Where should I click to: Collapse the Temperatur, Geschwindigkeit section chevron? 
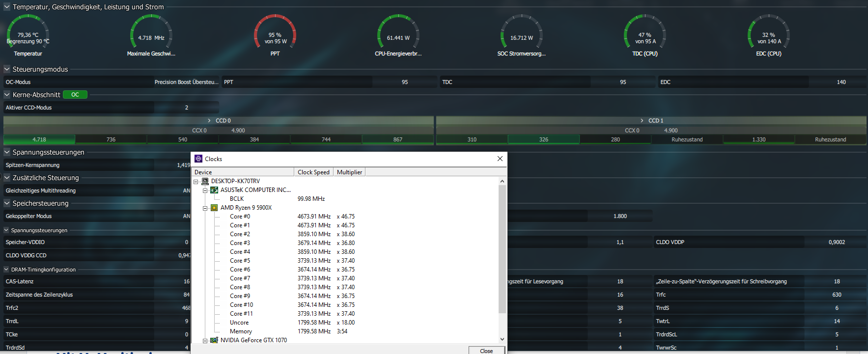7,7
